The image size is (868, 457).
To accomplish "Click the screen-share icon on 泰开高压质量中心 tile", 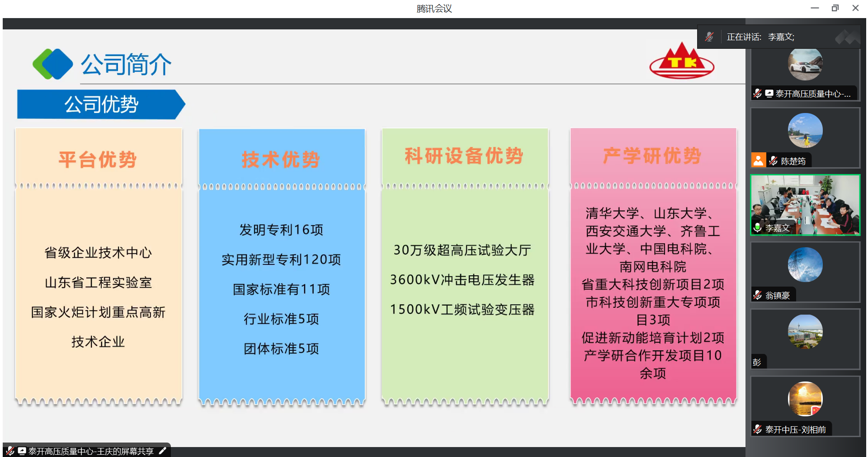I will coord(769,94).
